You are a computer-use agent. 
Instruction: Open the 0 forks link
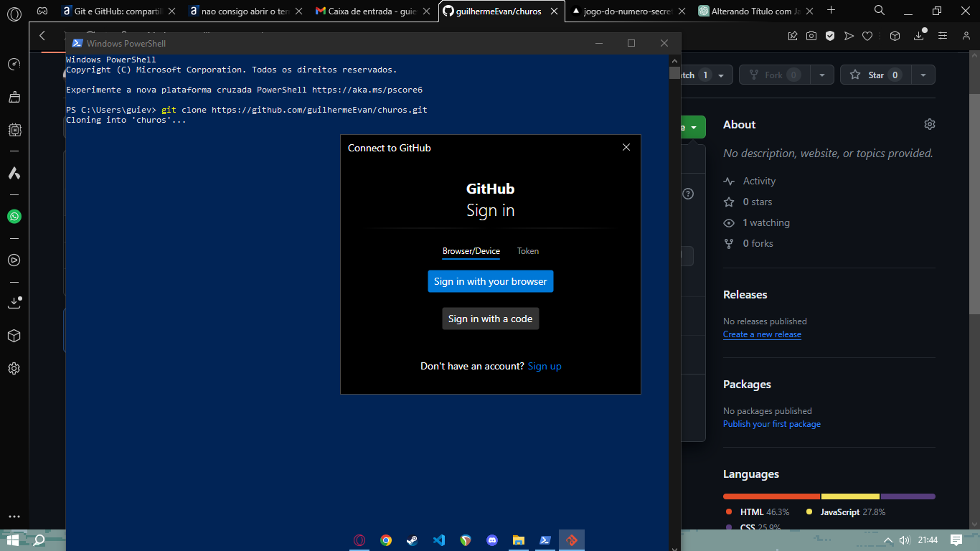click(x=758, y=243)
